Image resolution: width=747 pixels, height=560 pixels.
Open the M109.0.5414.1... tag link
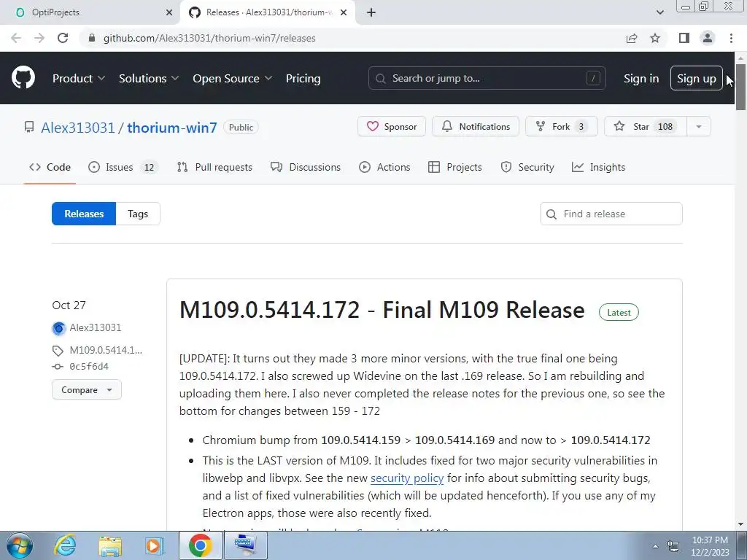106,351
